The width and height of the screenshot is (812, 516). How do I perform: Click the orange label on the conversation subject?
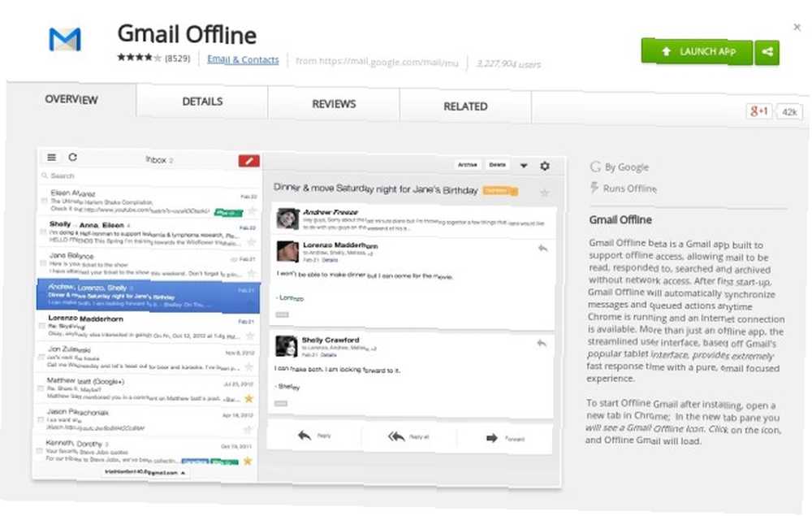pyautogui.click(x=499, y=191)
